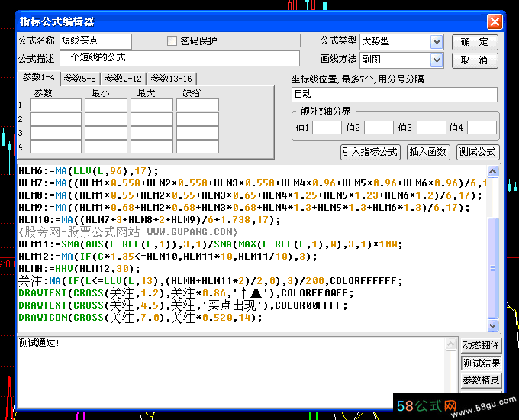This screenshot has width=519, height=420.
Task: Show the 动态翻译 panel
Action: tap(482, 346)
